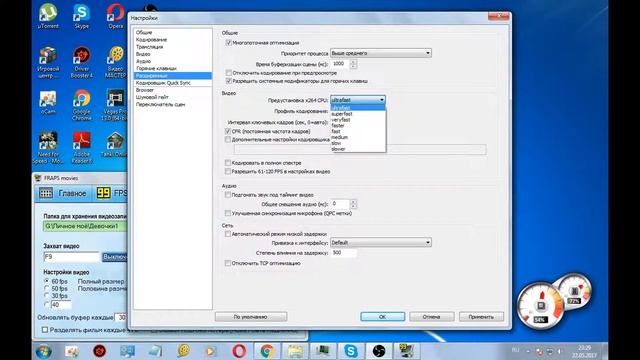This screenshot has height=360, width=640.
Task: Click buffering time stepper up arrow
Action: (353, 62)
